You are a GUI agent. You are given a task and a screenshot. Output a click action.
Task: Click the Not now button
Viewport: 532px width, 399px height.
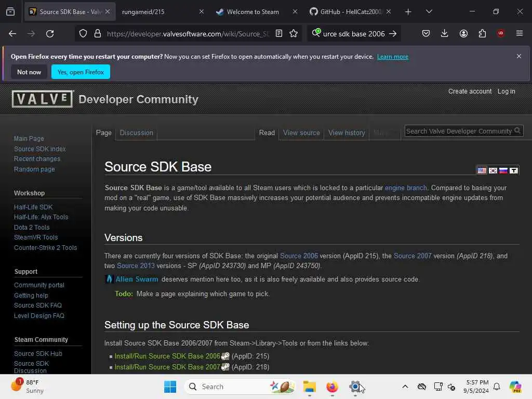point(29,72)
